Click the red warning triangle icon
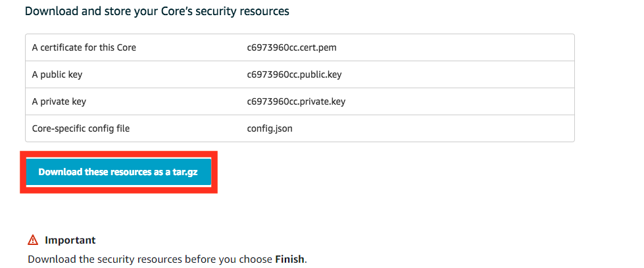644x268 pixels. tap(33, 240)
